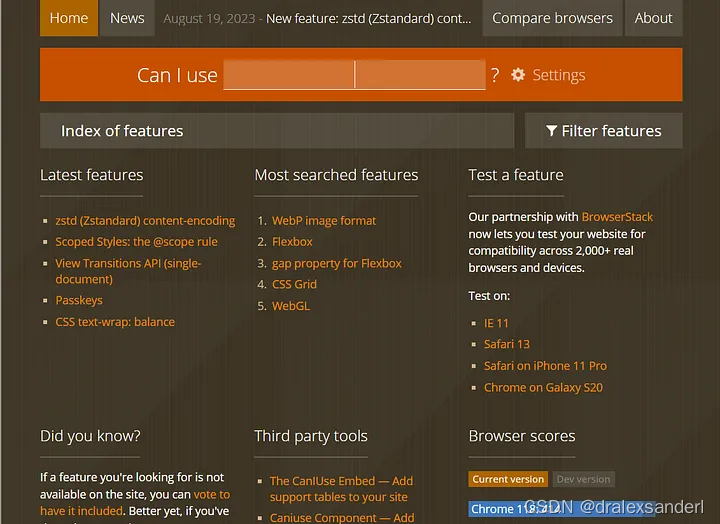Open the News tab

(127, 18)
